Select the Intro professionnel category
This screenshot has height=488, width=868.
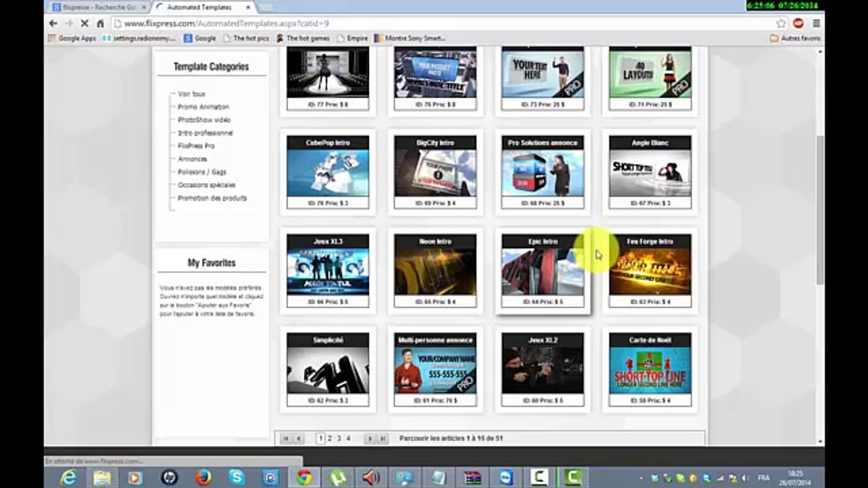click(x=205, y=133)
